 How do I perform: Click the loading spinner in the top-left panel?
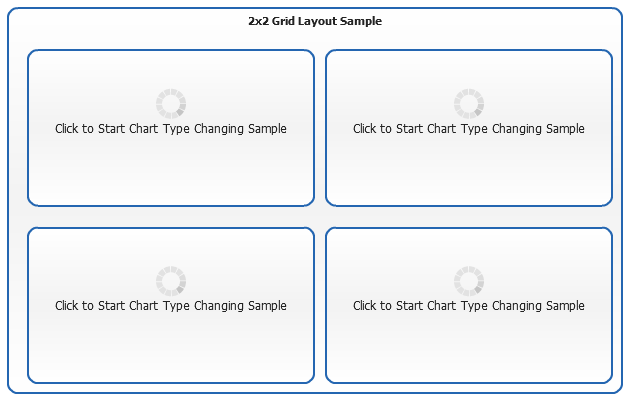tap(171, 104)
